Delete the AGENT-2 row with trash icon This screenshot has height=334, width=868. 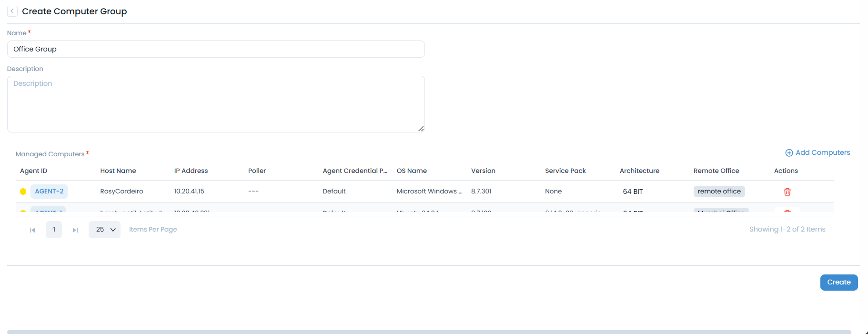point(787,192)
